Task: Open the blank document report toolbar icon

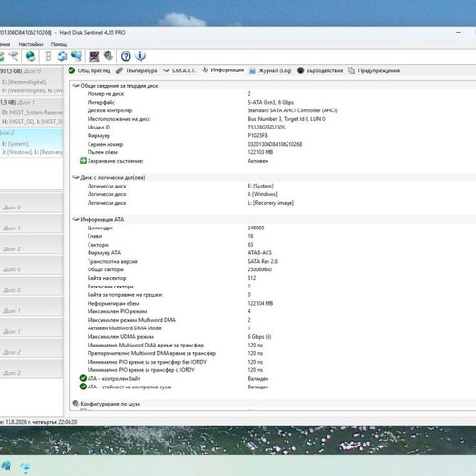Action: click(49, 56)
